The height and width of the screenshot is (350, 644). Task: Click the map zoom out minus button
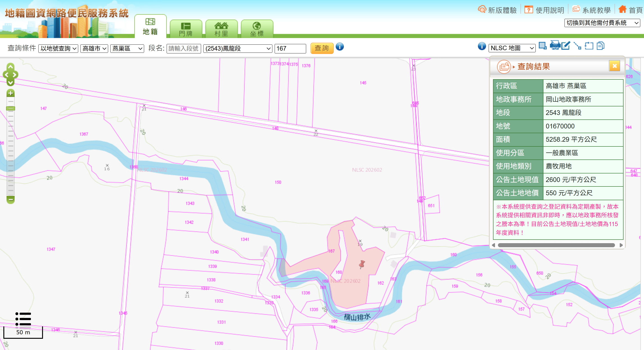point(11,199)
